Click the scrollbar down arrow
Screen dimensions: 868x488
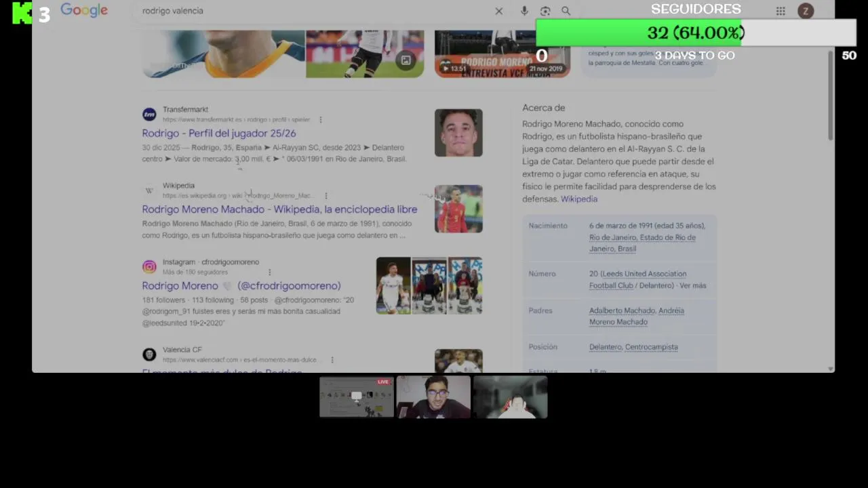[x=831, y=369]
